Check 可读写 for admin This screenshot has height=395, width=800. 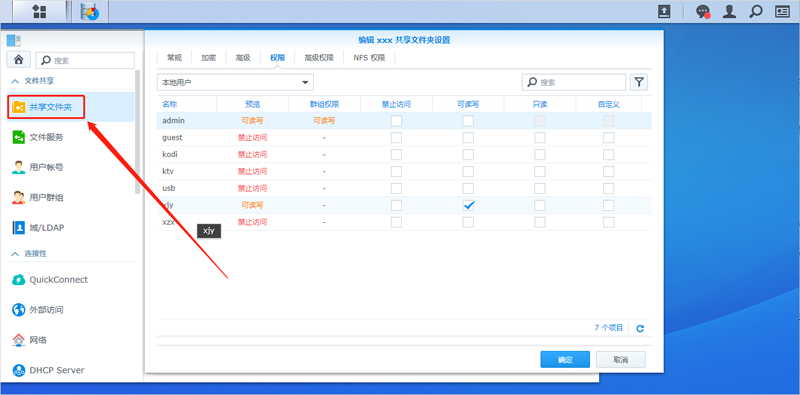point(468,121)
